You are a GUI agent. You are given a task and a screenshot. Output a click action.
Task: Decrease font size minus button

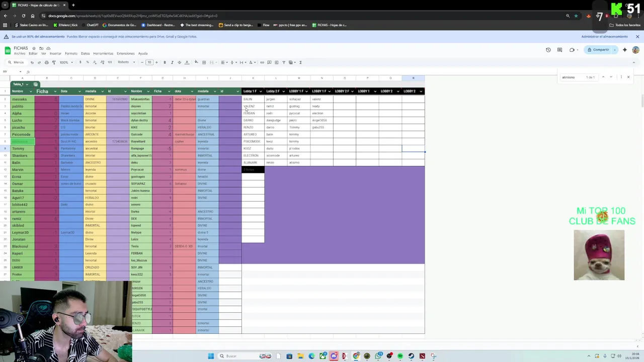142,62
